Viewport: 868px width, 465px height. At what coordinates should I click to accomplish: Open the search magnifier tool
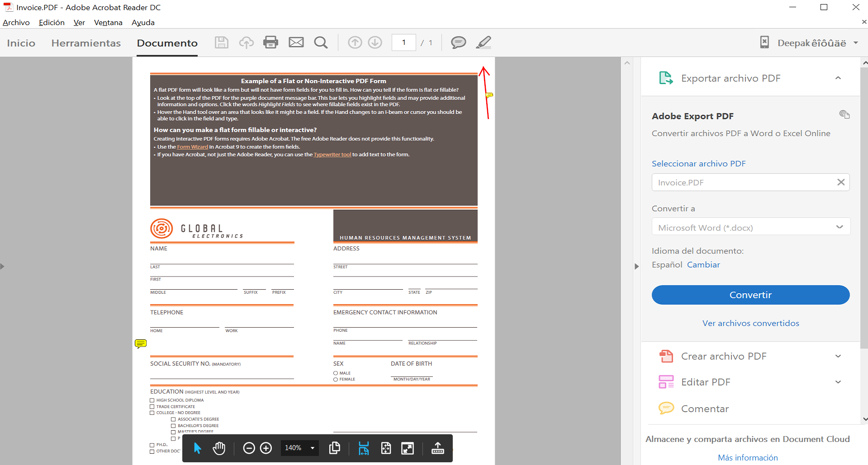321,42
